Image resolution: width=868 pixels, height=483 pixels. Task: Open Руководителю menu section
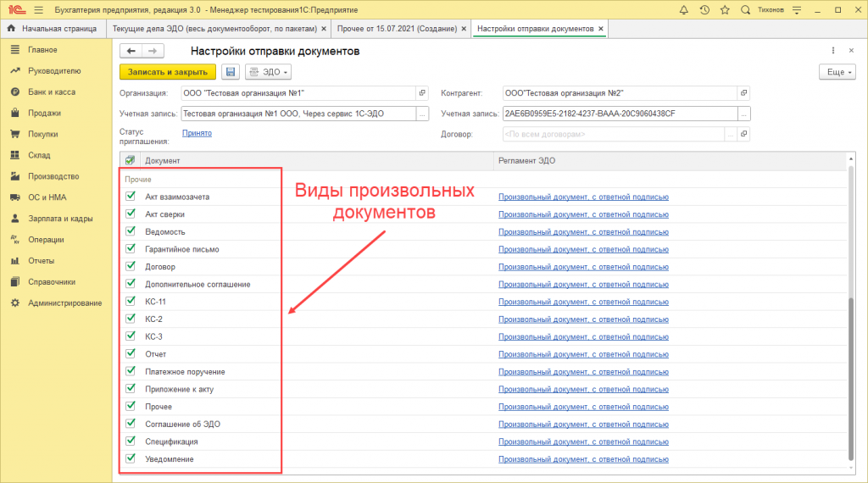point(54,71)
